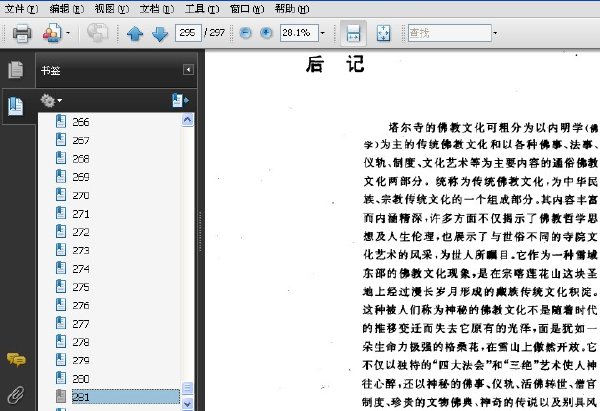Go to previous page with up arrow

point(135,33)
